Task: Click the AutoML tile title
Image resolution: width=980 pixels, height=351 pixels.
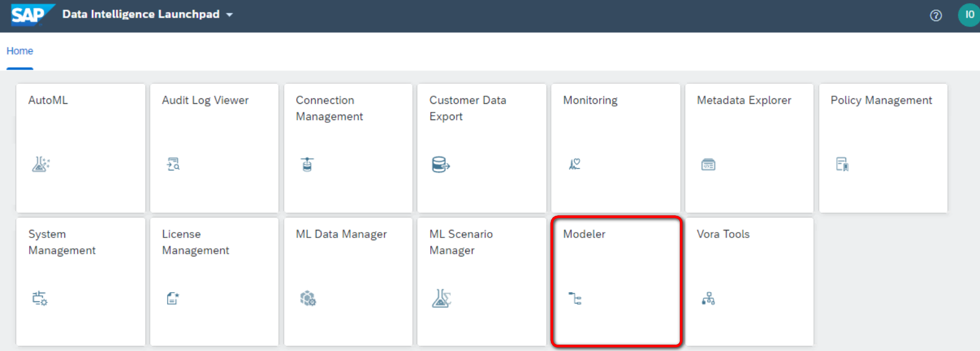Action: click(48, 100)
